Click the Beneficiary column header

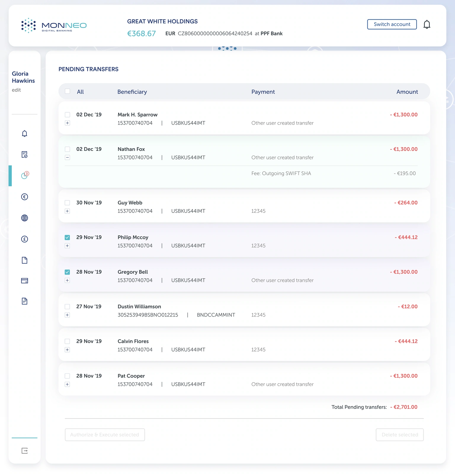pyautogui.click(x=132, y=92)
